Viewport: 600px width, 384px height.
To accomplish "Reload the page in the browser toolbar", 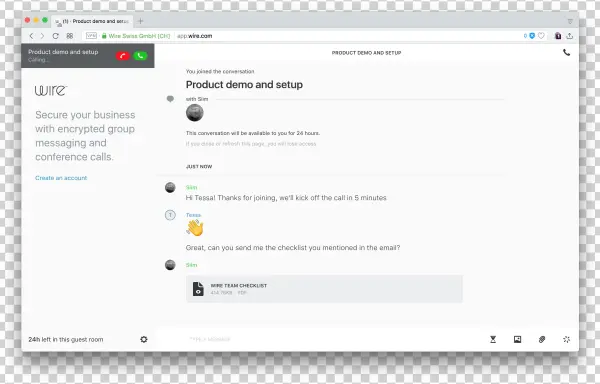I will tap(55, 36).
